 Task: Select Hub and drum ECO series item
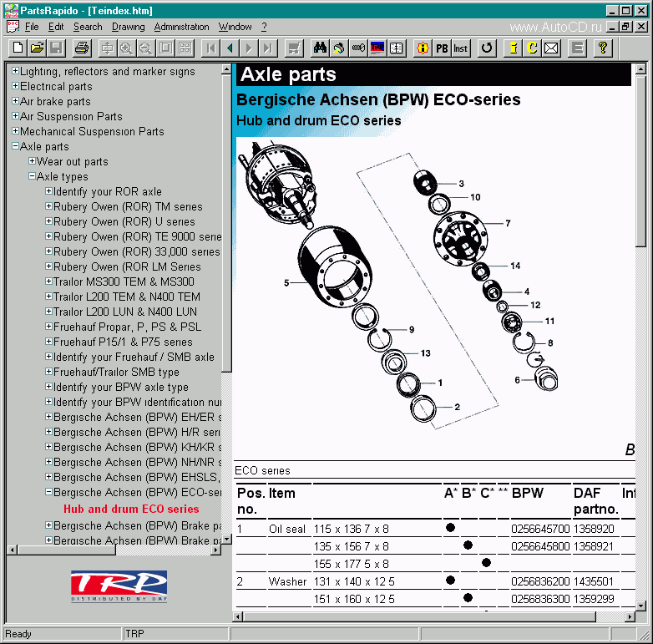click(x=131, y=509)
